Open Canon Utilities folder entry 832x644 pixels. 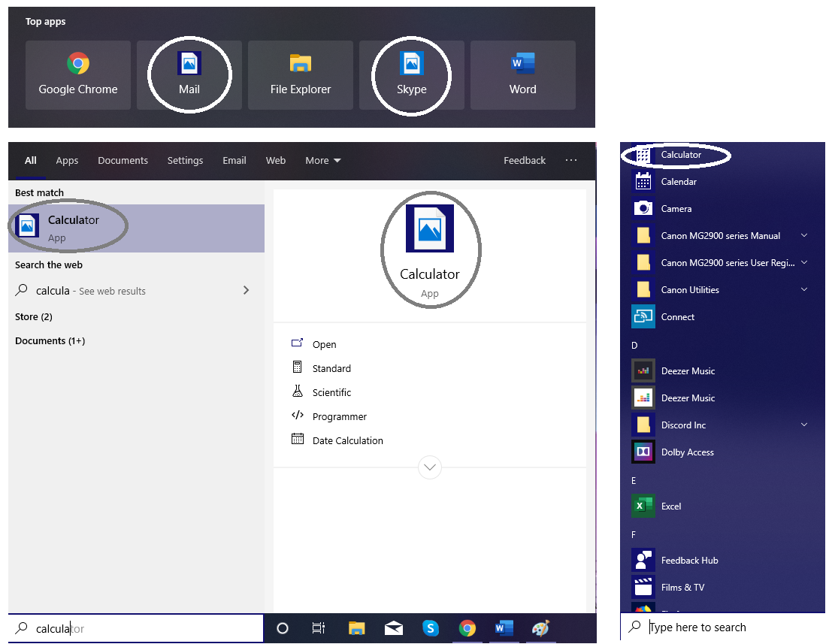(x=690, y=289)
